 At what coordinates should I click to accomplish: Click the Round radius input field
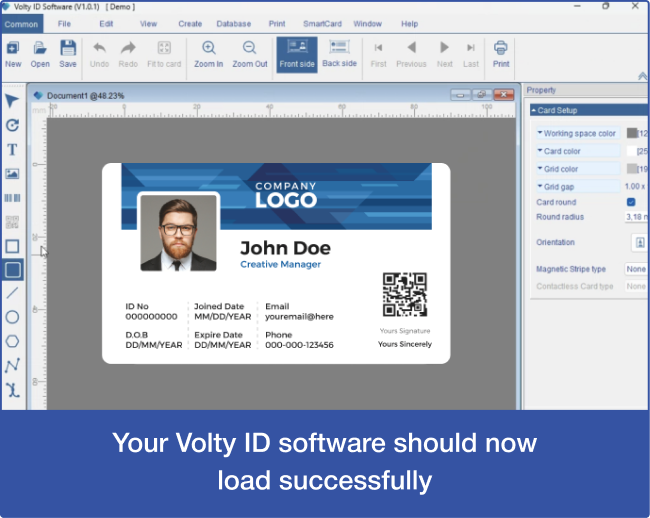coord(636,217)
